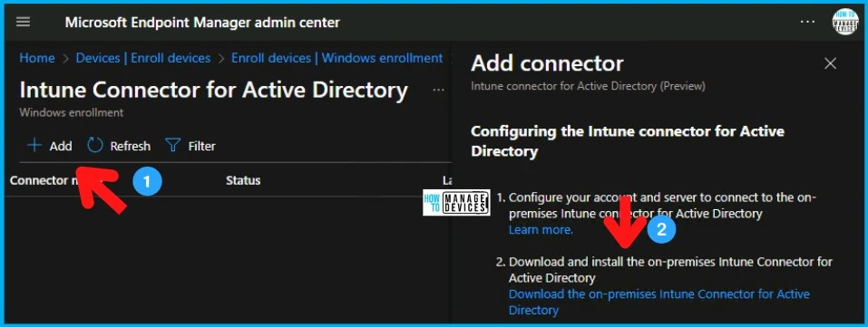The width and height of the screenshot is (868, 327).
Task: Open Enroll devices | Windows enrollment breadcrumb
Action: tap(336, 58)
